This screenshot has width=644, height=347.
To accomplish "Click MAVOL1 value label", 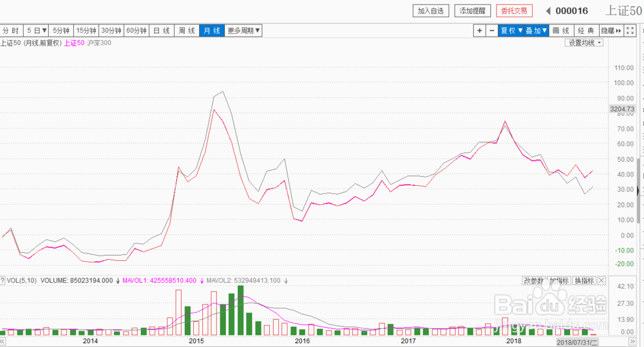I will point(160,281).
